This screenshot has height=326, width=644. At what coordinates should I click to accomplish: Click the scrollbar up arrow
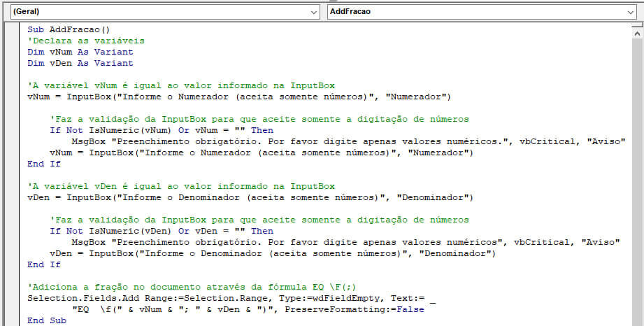638,34
